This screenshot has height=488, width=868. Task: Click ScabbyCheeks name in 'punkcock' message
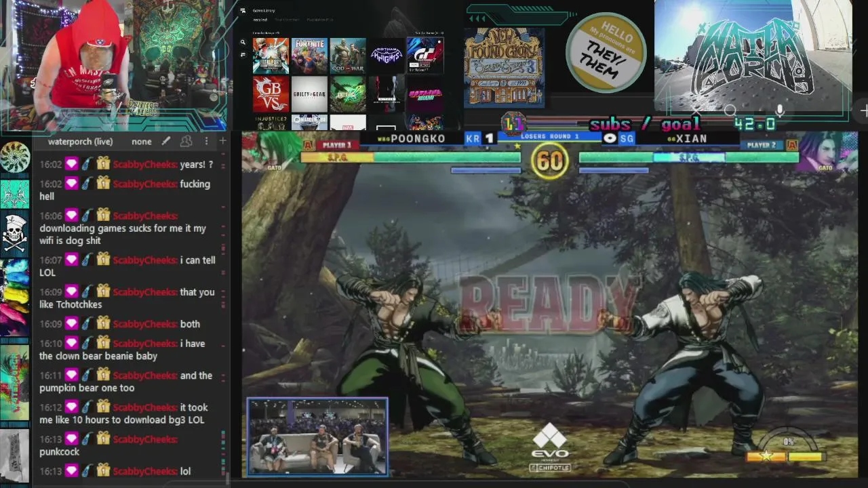point(145,439)
